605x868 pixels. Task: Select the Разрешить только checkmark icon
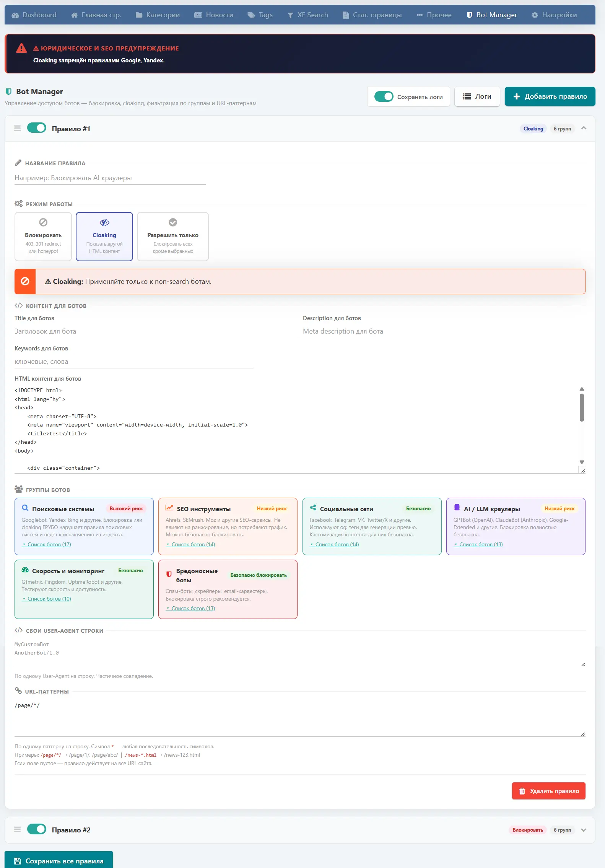173,222
